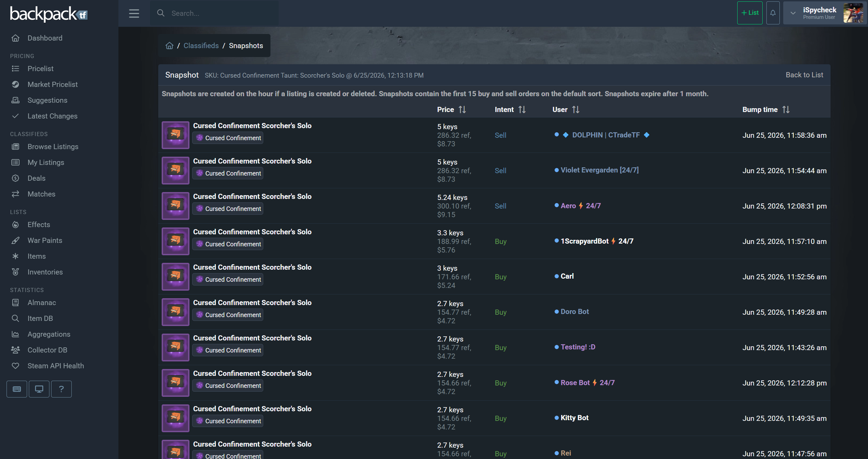Click Cursed Confinement effect tag in Kitty Bot's row
Image resolution: width=868 pixels, height=459 pixels.
228,421
